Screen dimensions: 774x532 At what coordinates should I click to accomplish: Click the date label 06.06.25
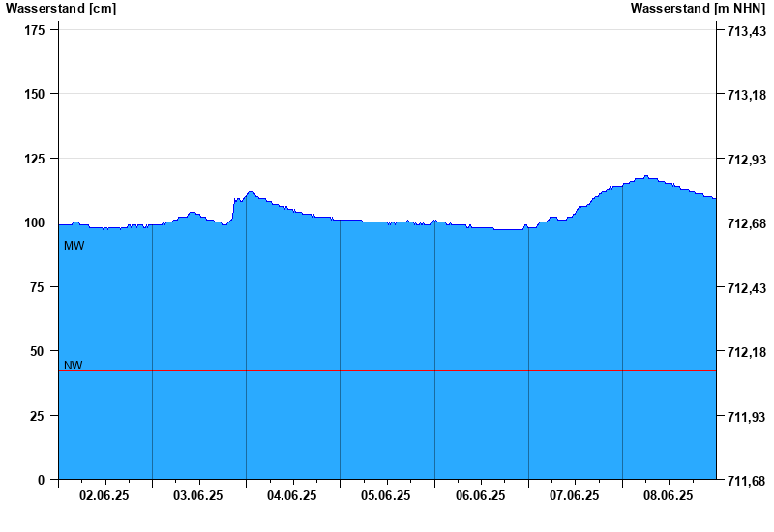point(480,495)
